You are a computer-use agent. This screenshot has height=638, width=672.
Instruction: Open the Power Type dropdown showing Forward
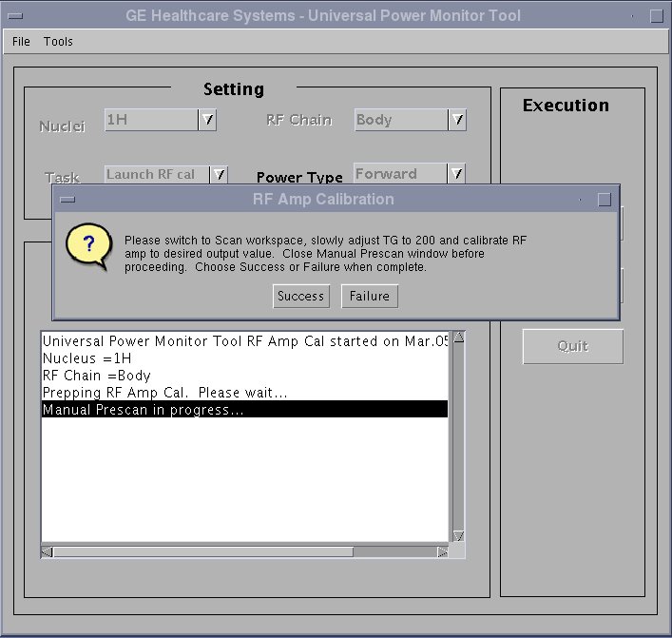(x=457, y=174)
